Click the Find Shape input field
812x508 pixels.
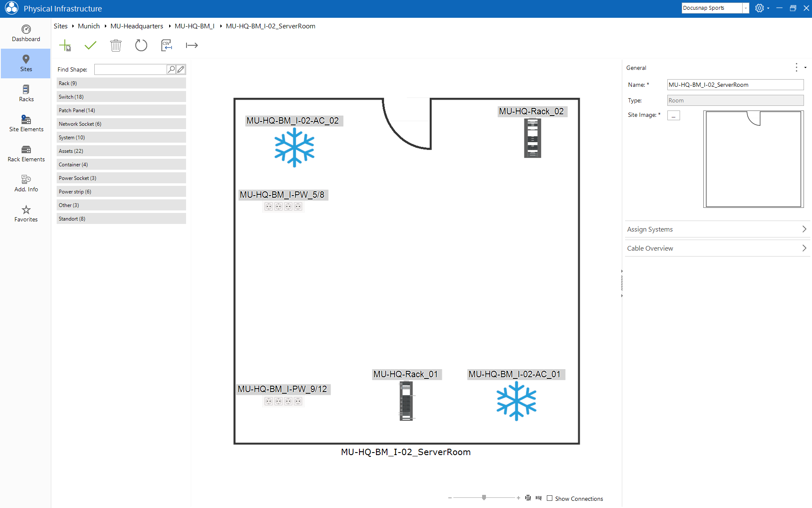tap(131, 69)
